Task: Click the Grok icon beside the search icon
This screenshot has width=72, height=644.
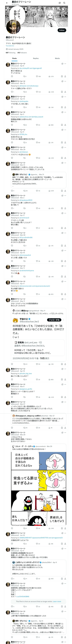Action: point(60,3)
